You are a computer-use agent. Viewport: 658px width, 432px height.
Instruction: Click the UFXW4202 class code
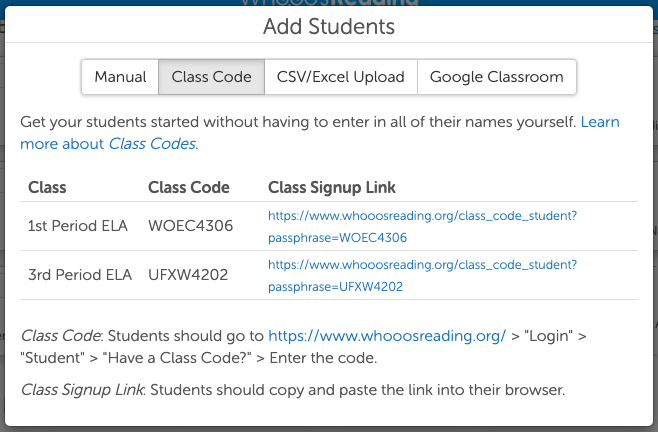click(x=189, y=275)
